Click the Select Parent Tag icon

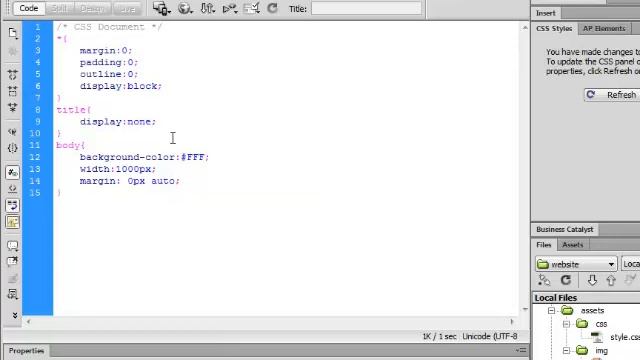[x=13, y=131]
